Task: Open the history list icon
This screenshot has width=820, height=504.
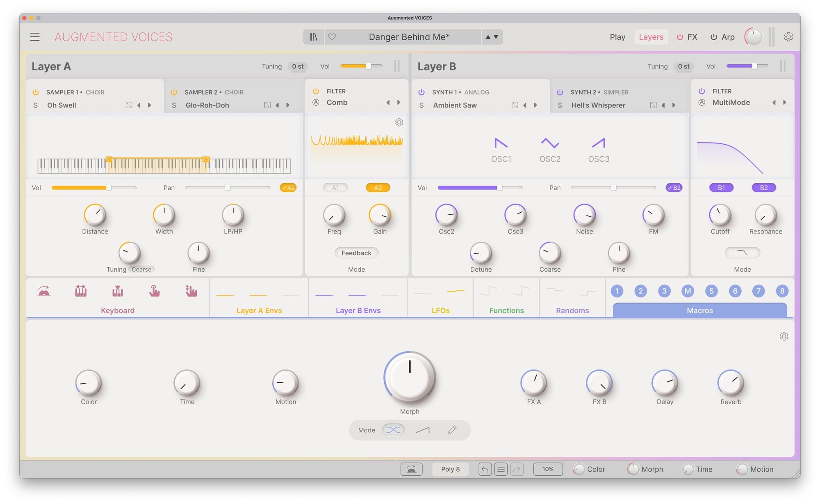Action: [501, 469]
